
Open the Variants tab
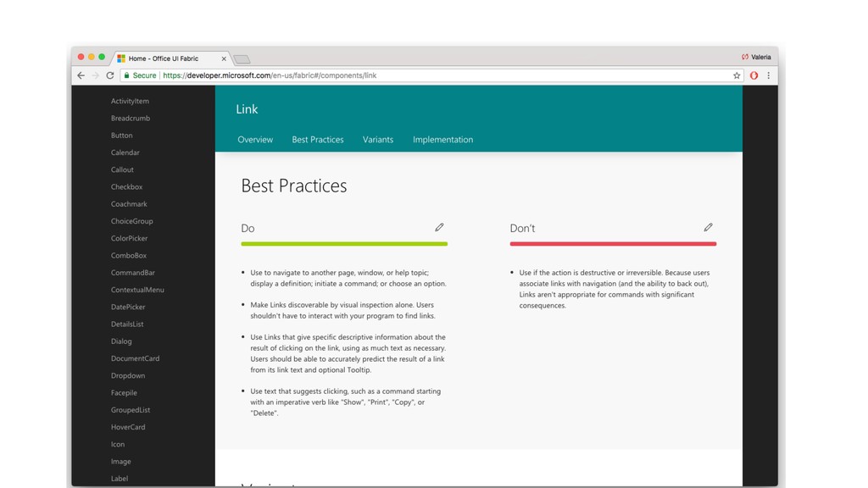(x=378, y=140)
